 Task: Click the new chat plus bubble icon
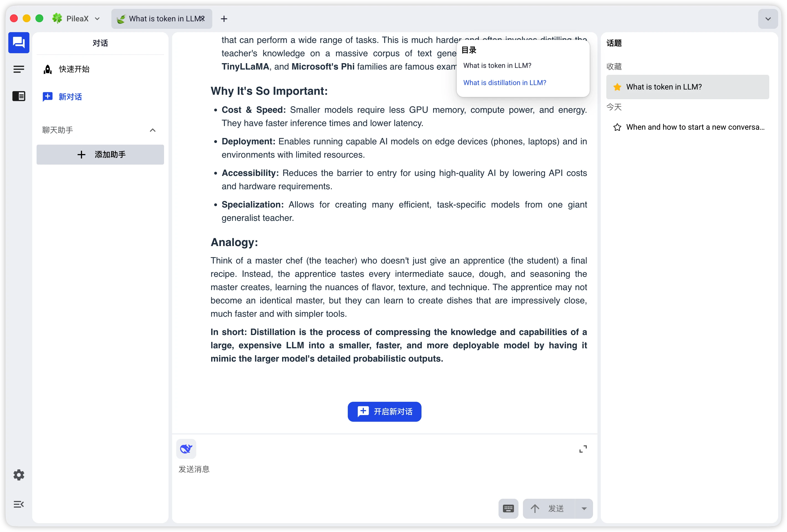[x=47, y=97]
